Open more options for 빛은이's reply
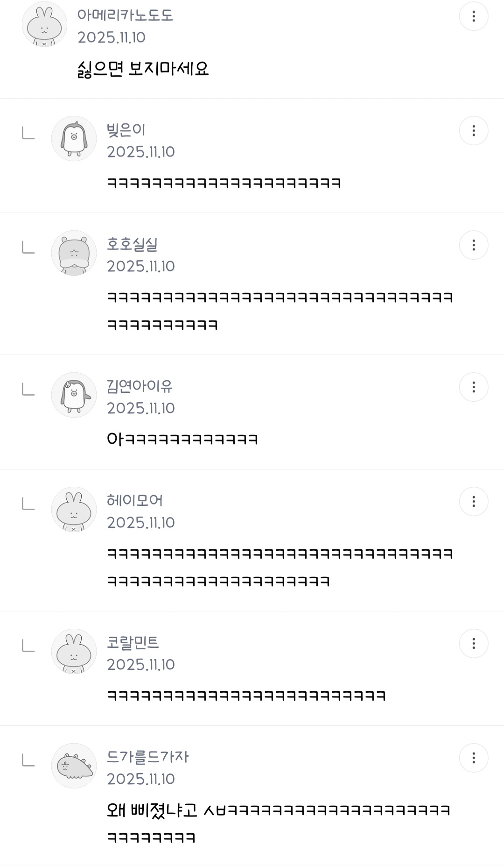Screen dimensions: 504x866 [473, 131]
